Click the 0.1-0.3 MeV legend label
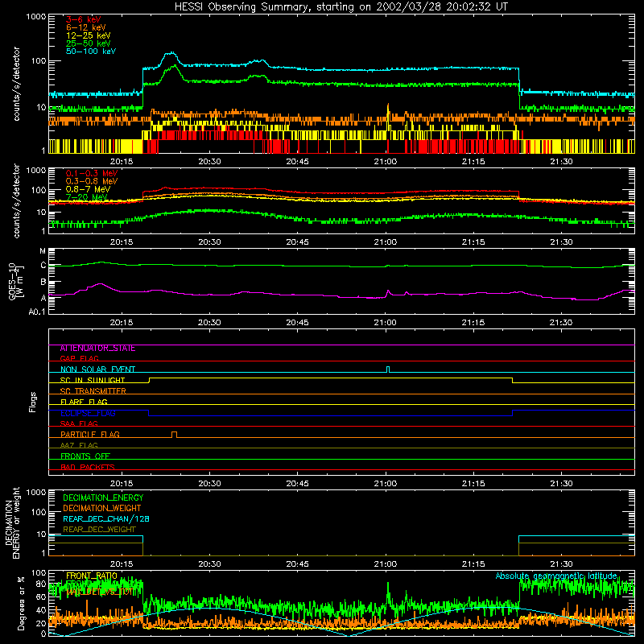 click(x=92, y=173)
